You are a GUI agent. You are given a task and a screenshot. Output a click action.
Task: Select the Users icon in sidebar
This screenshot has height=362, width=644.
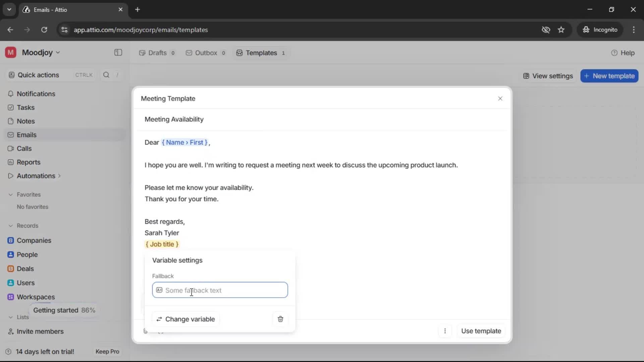coord(10,283)
